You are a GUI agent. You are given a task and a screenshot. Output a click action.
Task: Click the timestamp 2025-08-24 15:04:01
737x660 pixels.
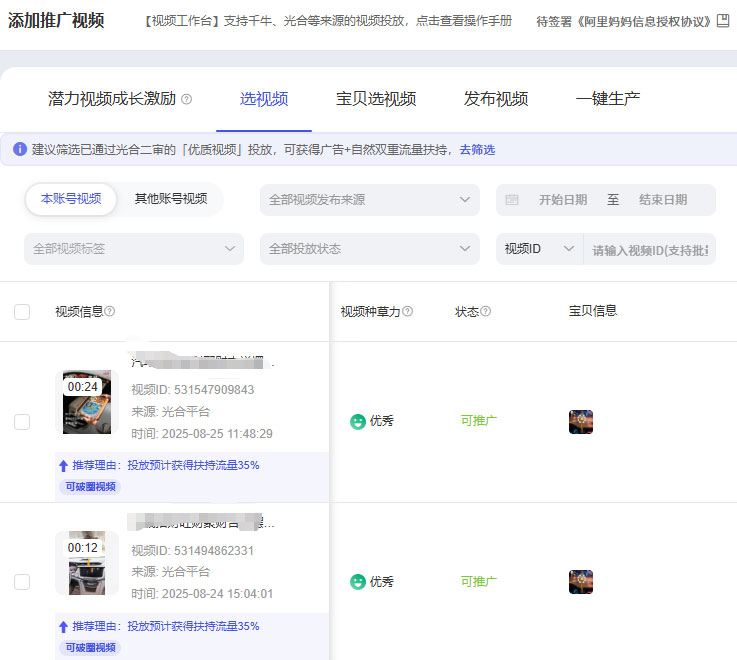click(x=217, y=594)
